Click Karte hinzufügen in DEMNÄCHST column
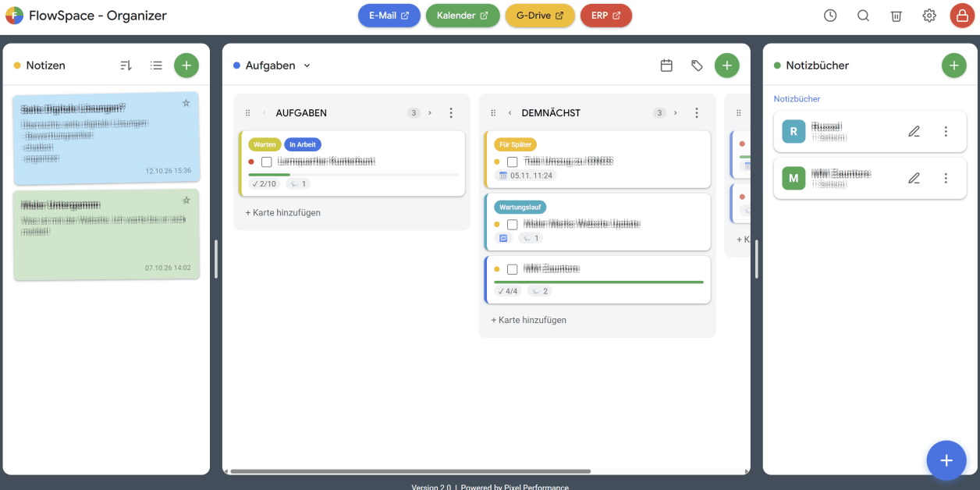 coord(528,320)
